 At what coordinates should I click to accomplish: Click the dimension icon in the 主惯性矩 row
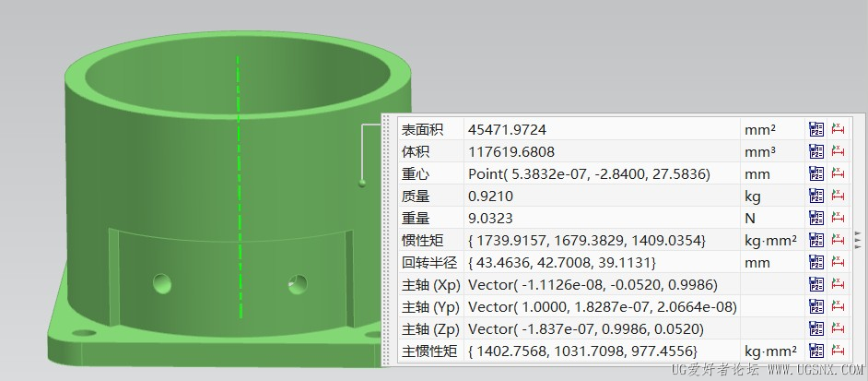coord(839,351)
